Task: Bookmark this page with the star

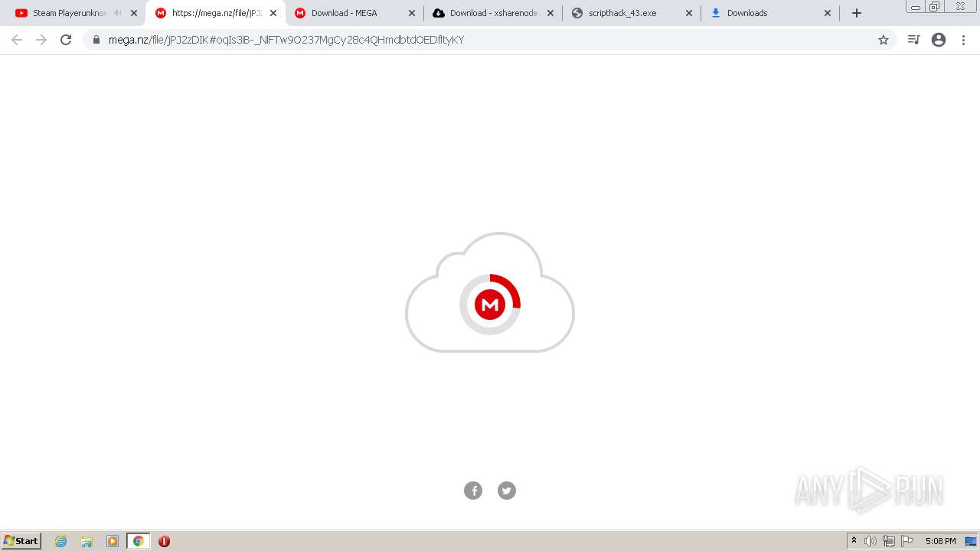Action: 884,40
